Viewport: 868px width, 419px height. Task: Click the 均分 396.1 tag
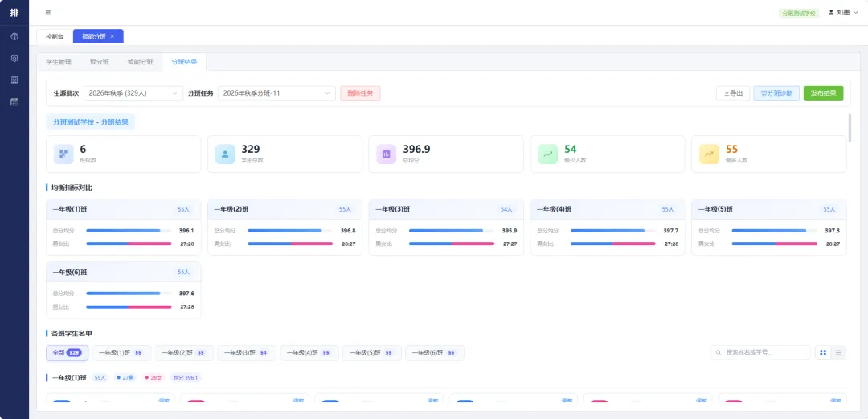(x=186, y=378)
